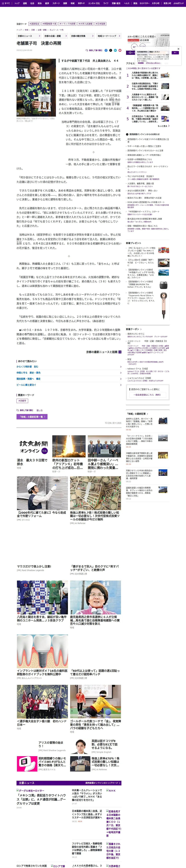
Task: Click breadcrumb link きょう・人・十色
Action: pyautogui.click(x=57, y=30)
